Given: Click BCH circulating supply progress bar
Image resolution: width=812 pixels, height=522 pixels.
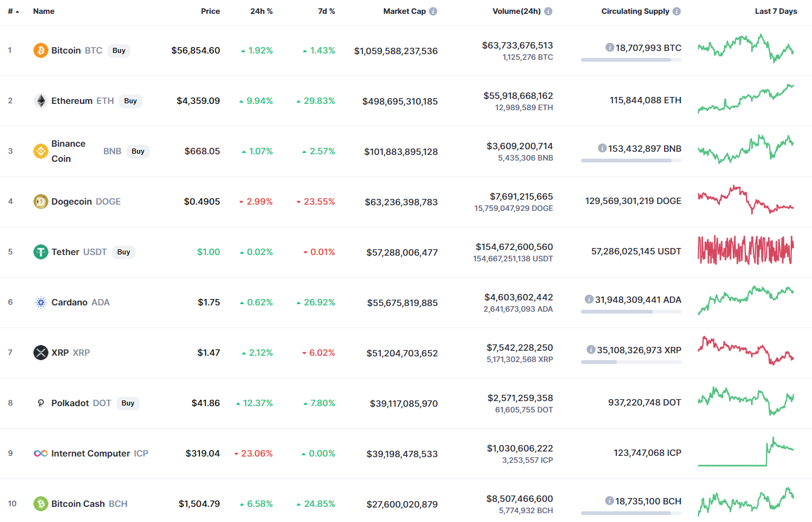Looking at the screenshot, I should coord(631,513).
